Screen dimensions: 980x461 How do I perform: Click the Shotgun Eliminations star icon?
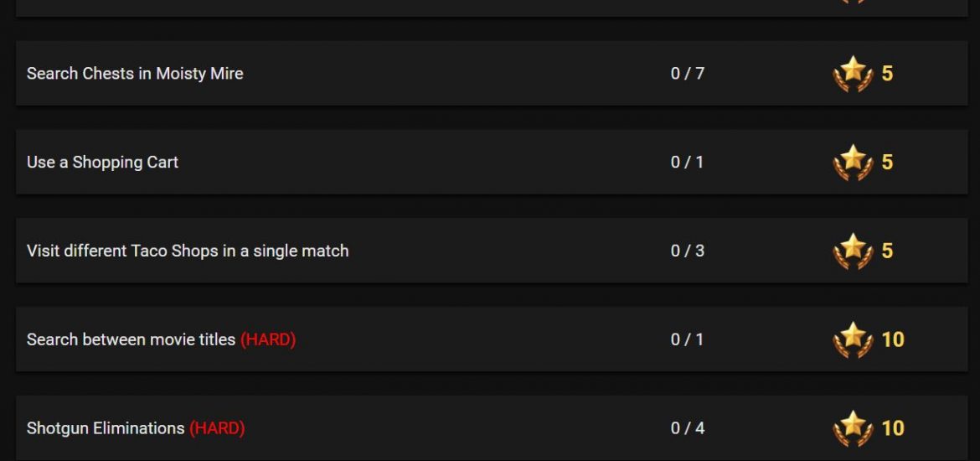point(853,428)
